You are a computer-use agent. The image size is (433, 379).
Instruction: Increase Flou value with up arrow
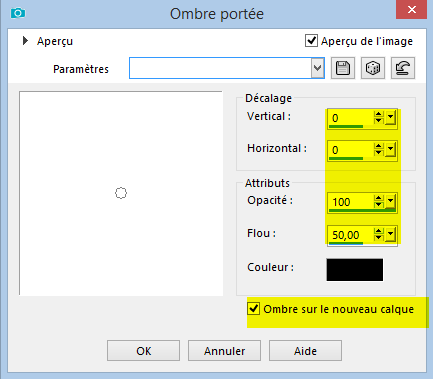click(x=379, y=231)
